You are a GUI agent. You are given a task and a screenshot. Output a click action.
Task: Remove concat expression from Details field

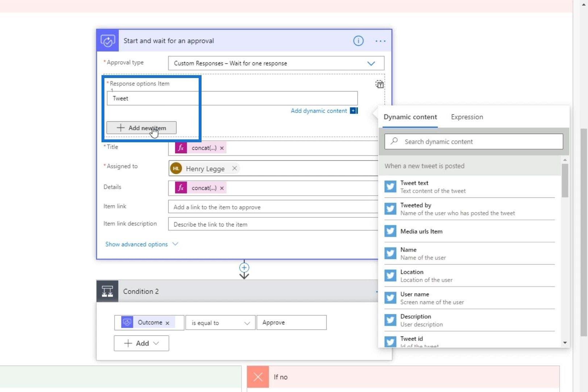(222, 188)
